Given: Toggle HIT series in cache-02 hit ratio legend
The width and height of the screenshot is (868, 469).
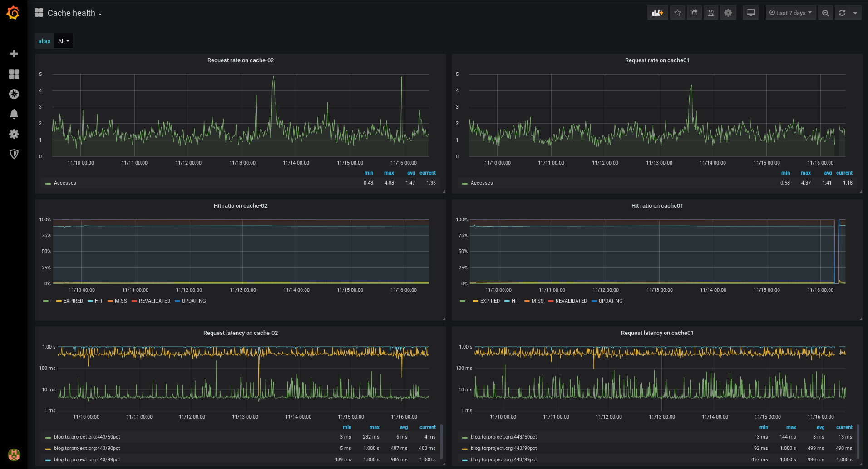Looking at the screenshot, I should click(x=99, y=301).
